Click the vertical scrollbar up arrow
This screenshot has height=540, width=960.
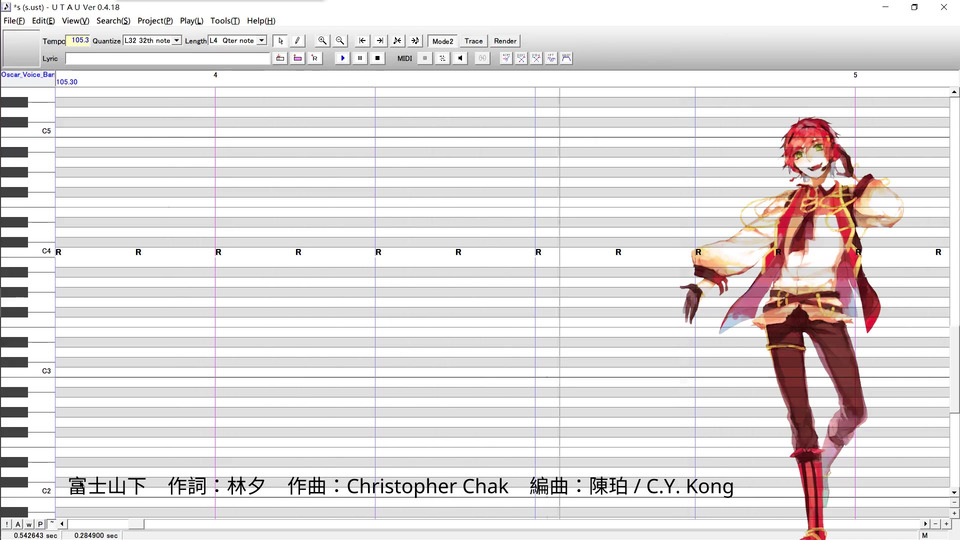coord(954,92)
